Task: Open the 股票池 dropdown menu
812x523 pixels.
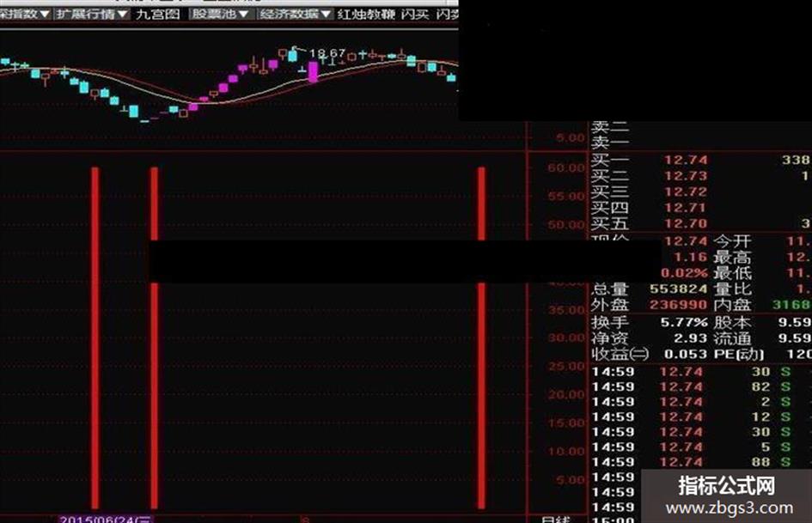Action: tap(220, 14)
